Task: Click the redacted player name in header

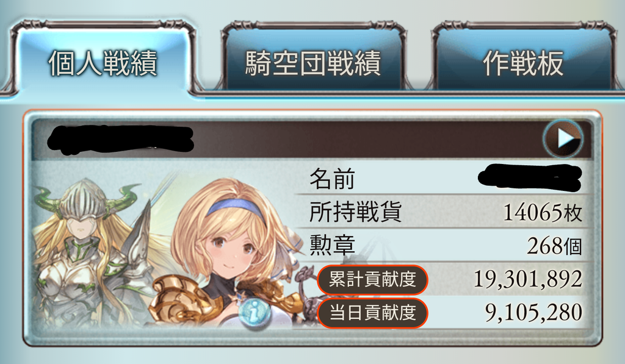Action: pos(120,140)
